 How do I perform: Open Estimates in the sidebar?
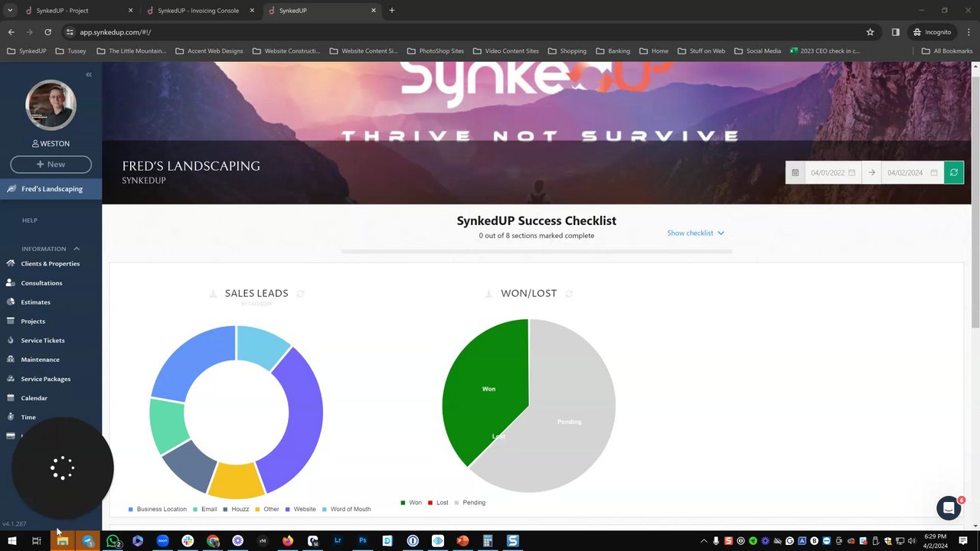35,302
